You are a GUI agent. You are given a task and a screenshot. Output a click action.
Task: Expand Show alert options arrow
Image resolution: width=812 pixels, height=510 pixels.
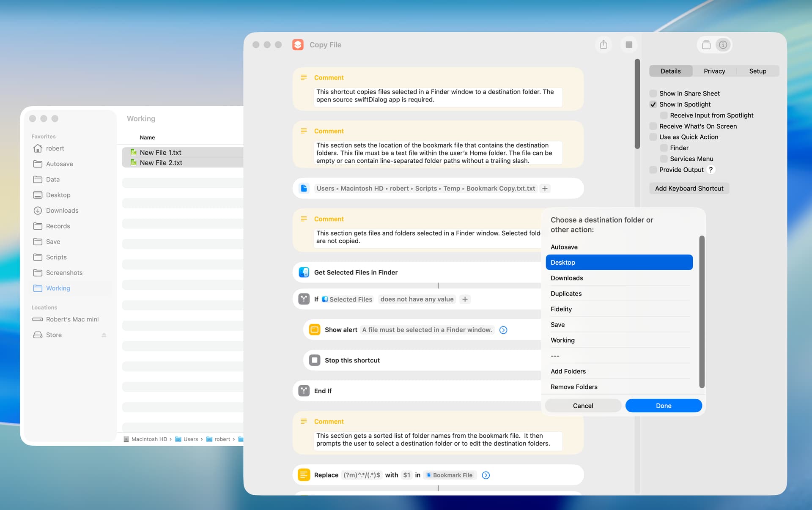pos(503,330)
